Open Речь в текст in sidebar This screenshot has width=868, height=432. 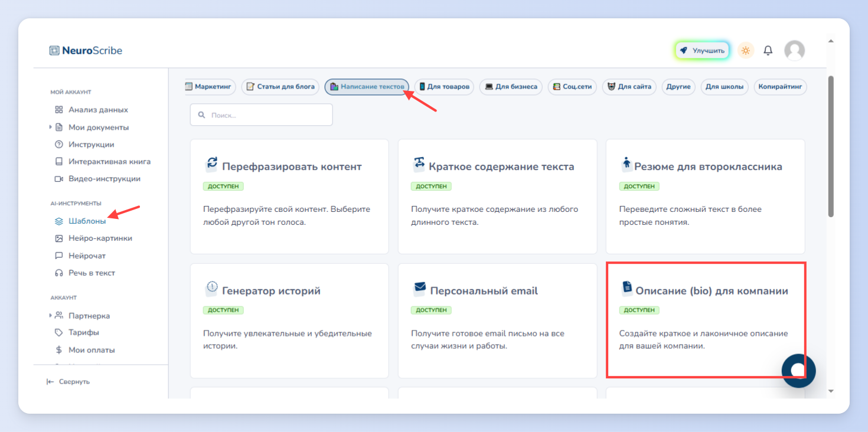(x=85, y=273)
